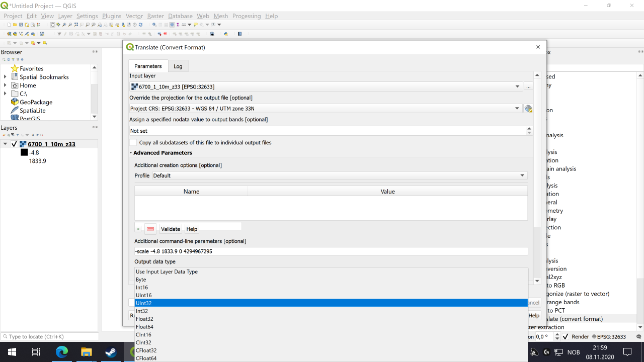Screen dimensions: 644x362
Task: Click the New Project toolbar icon
Action: (x=9, y=25)
